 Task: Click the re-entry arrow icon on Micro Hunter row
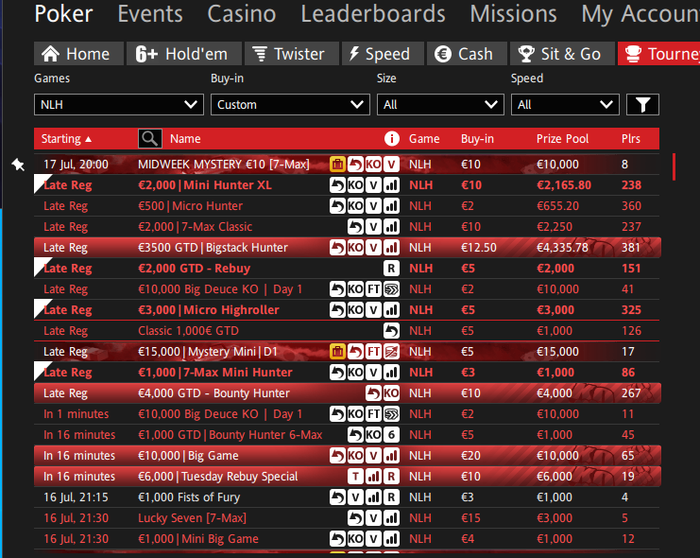pos(338,206)
